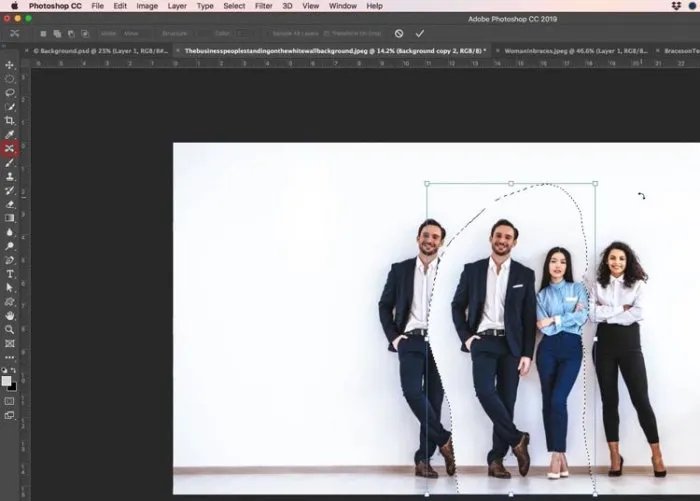Image resolution: width=700 pixels, height=501 pixels.
Task: Open the Filter menu
Action: point(263,6)
